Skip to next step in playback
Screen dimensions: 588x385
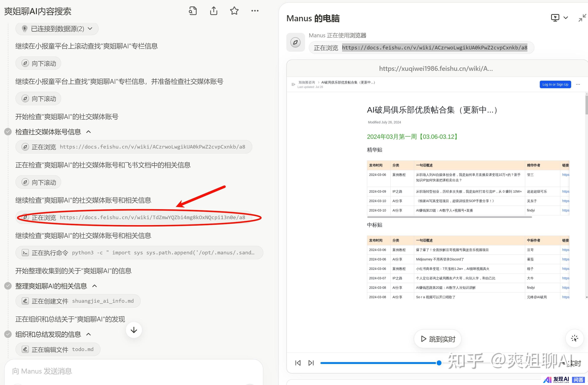click(x=311, y=363)
